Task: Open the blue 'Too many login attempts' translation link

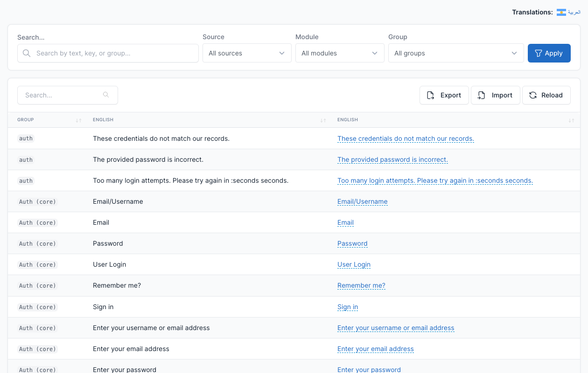Action: pyautogui.click(x=435, y=180)
